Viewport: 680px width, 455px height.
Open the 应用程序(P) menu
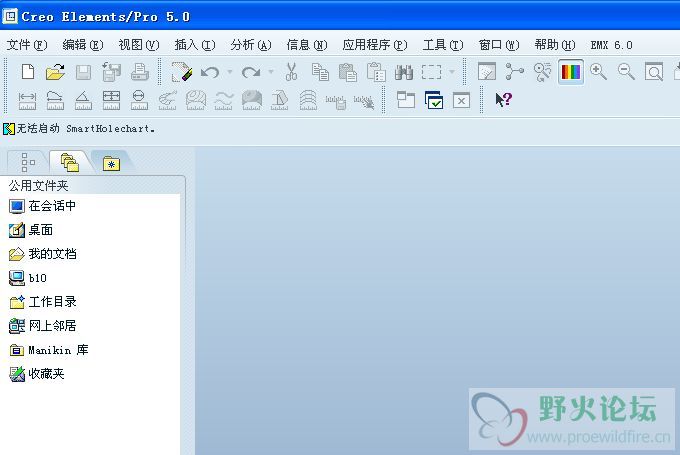point(375,45)
